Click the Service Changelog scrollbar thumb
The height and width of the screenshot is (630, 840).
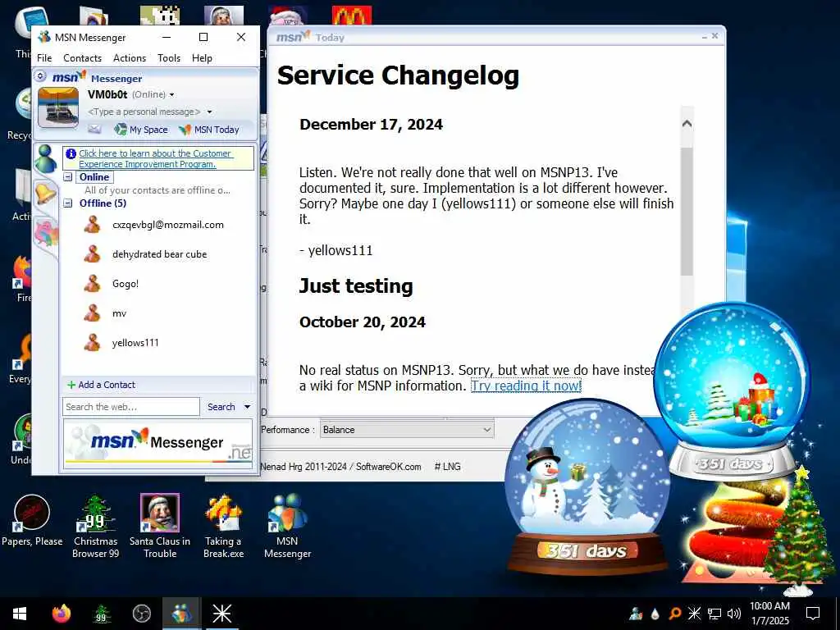[687, 211]
